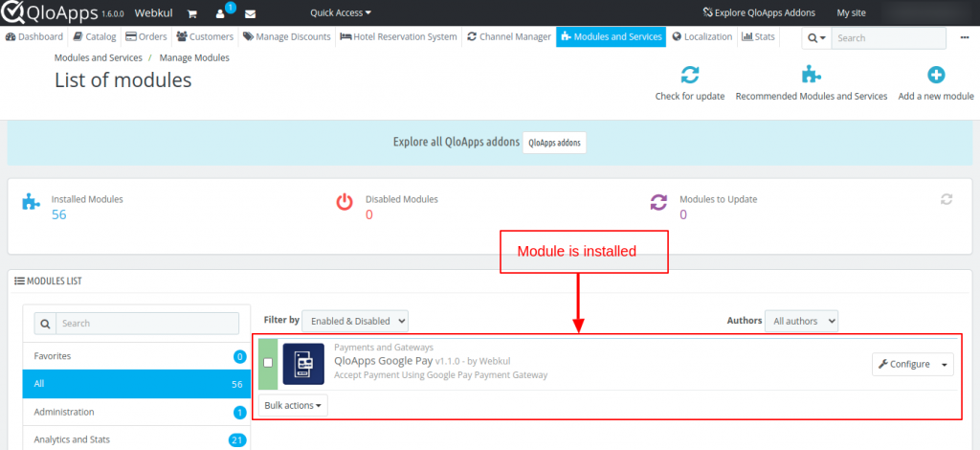Screen dimensions: 980x450
Task: Click inside the module list Search field
Action: pyautogui.click(x=147, y=323)
